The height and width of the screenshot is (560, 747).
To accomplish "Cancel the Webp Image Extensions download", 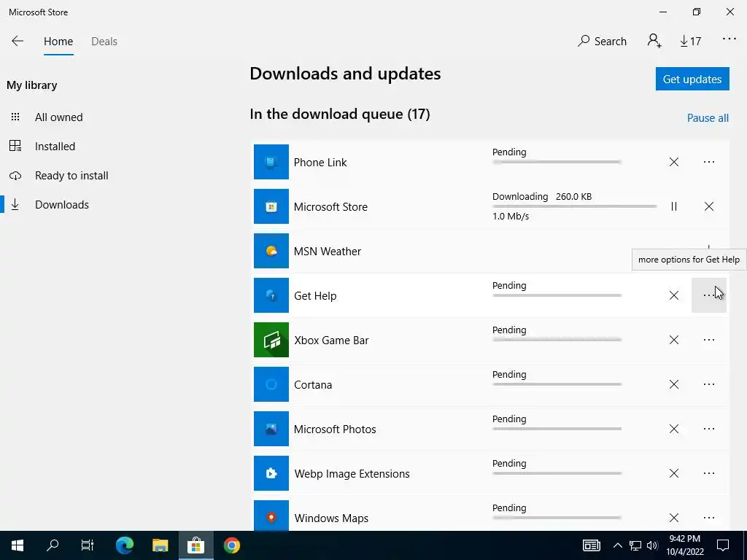I will click(673, 473).
